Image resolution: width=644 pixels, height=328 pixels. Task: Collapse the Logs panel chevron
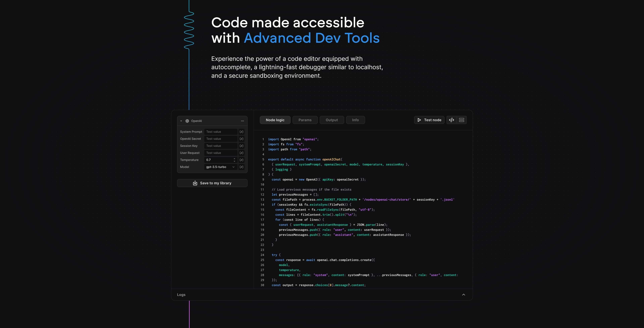tap(464, 294)
